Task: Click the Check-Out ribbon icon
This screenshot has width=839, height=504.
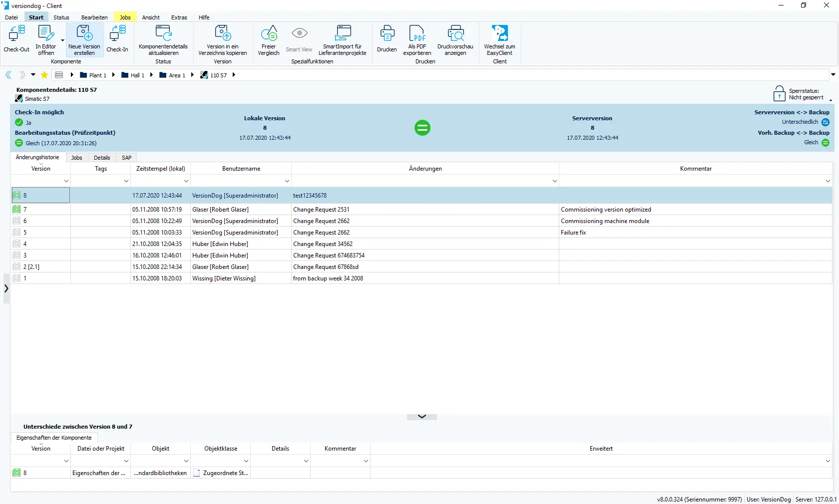Action: pyautogui.click(x=16, y=33)
